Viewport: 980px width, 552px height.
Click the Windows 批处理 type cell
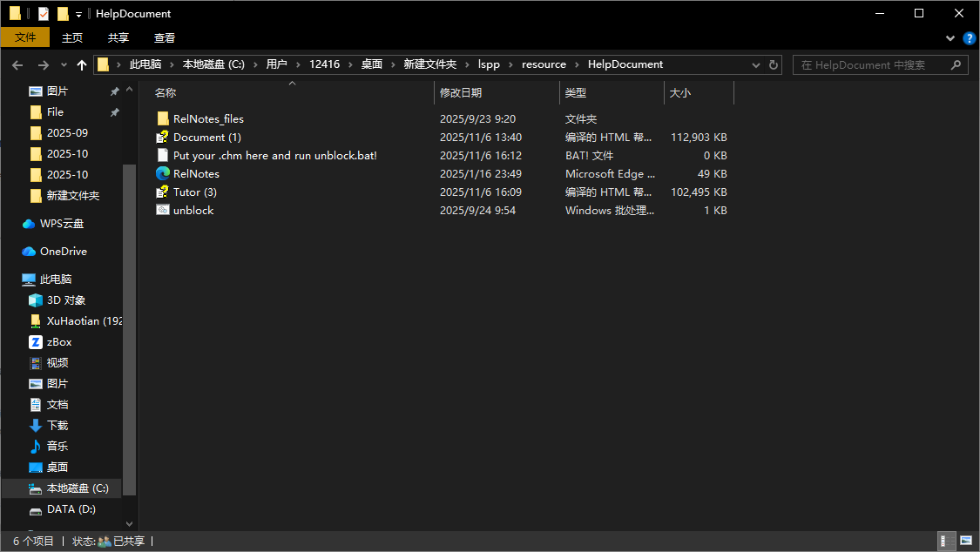coord(610,211)
